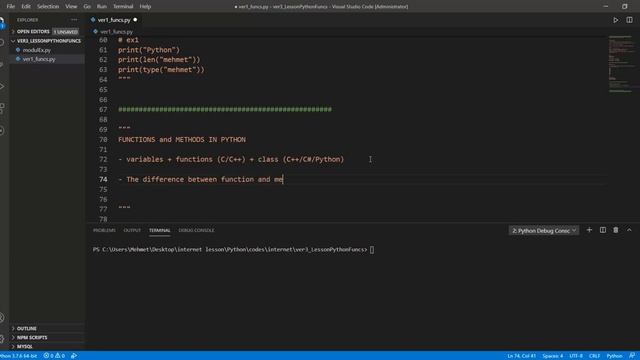The width and height of the screenshot is (640, 360).
Task: Switch to the Debug Console tab
Action: pyautogui.click(x=196, y=230)
